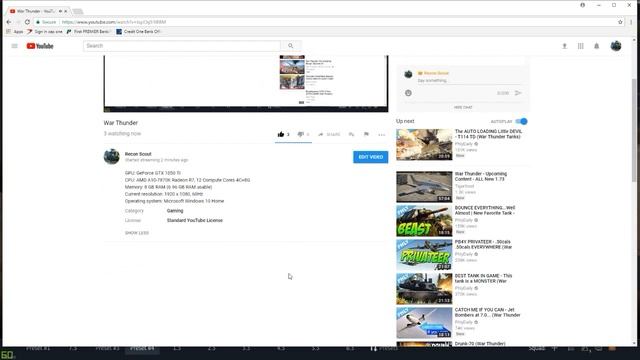Close the War Thunder YouTube tab
Viewport: 640px width, 360px height.
click(66, 11)
